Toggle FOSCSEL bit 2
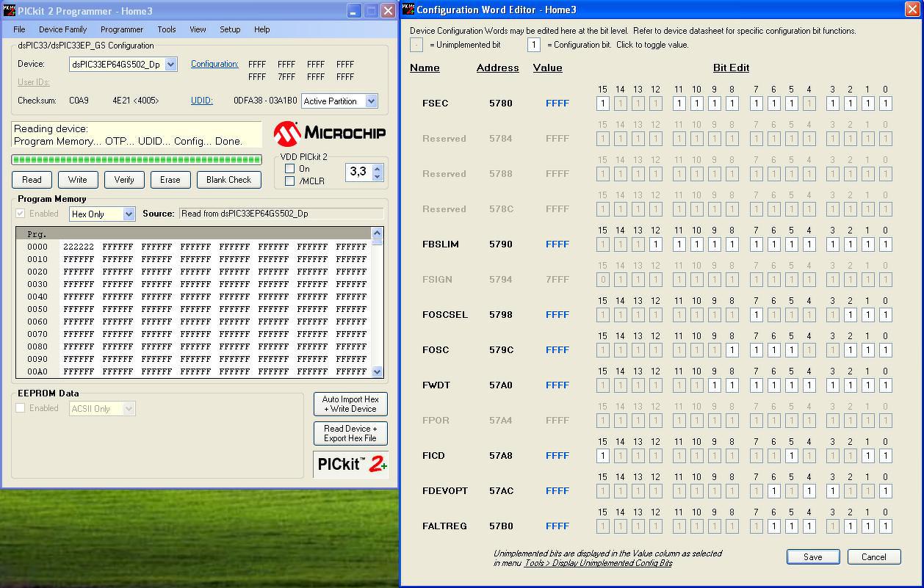Image resolution: width=924 pixels, height=588 pixels. click(851, 315)
